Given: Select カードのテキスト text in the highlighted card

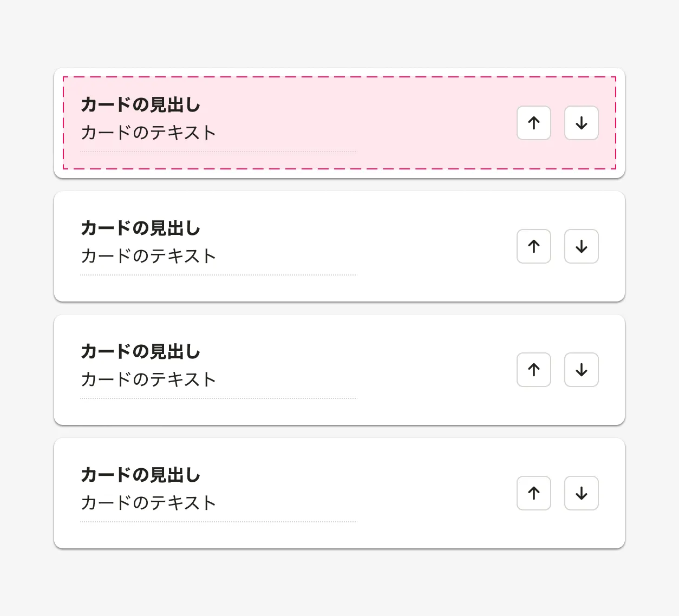Looking at the screenshot, I should tap(148, 133).
